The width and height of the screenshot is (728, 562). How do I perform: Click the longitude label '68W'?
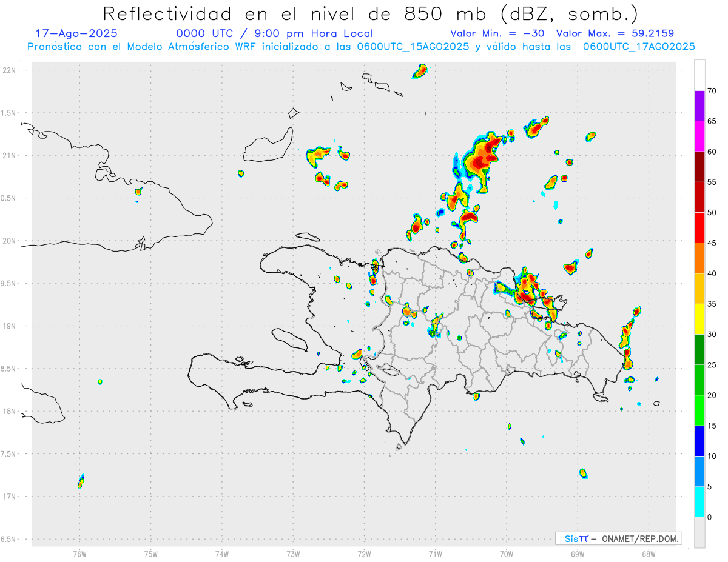point(649,554)
